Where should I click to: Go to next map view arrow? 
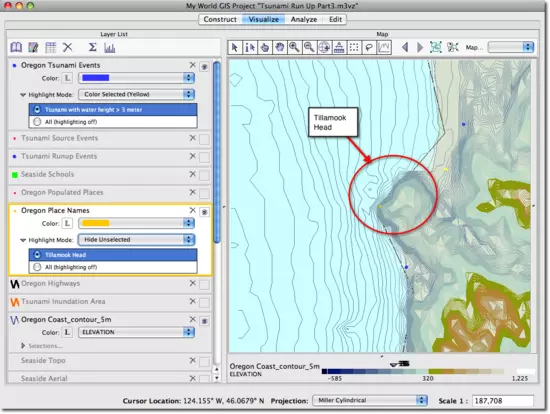click(420, 47)
